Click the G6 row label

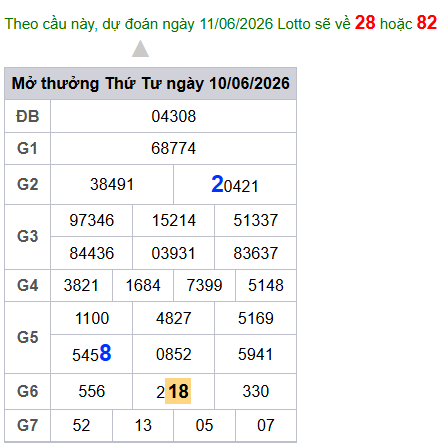28,391
